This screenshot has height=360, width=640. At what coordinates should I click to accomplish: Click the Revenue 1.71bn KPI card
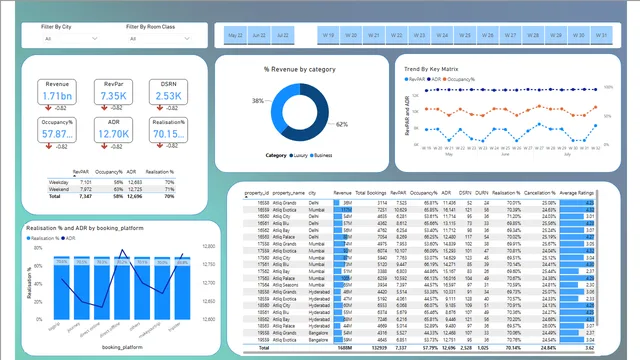coord(57,92)
